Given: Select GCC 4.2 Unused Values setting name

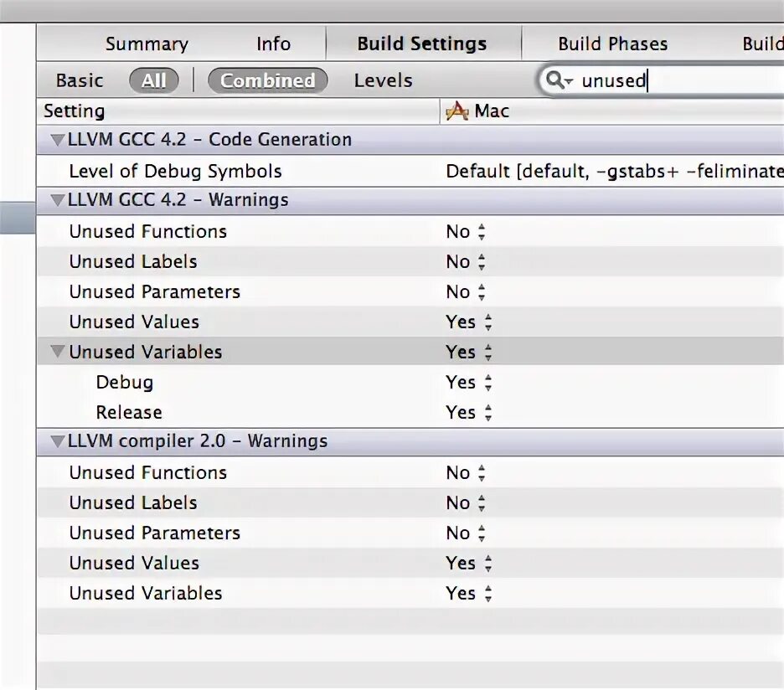Looking at the screenshot, I should (x=134, y=322).
